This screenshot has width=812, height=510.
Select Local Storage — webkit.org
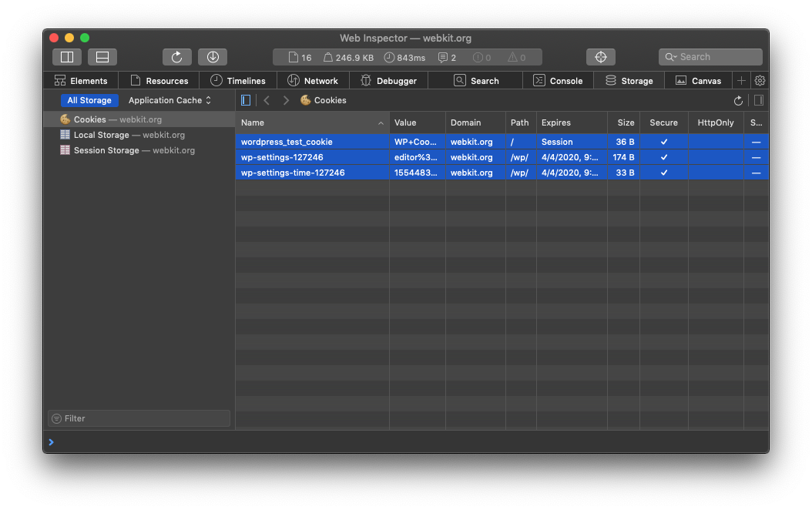(x=139, y=135)
